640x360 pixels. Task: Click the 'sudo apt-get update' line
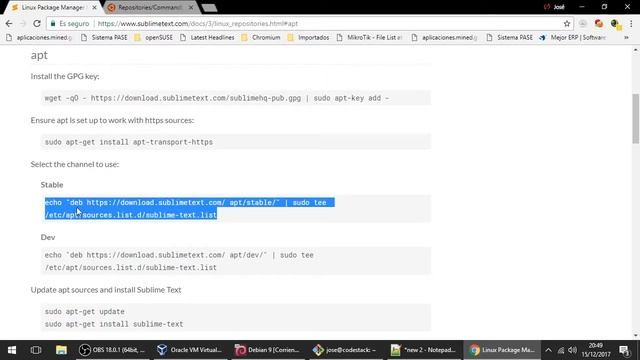(84, 312)
